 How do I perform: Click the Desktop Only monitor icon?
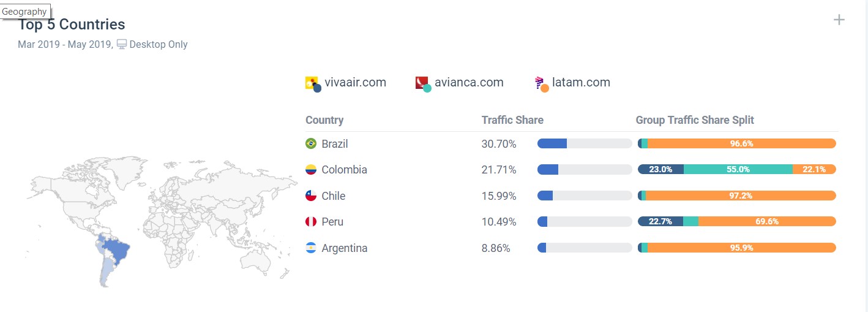coord(122,44)
